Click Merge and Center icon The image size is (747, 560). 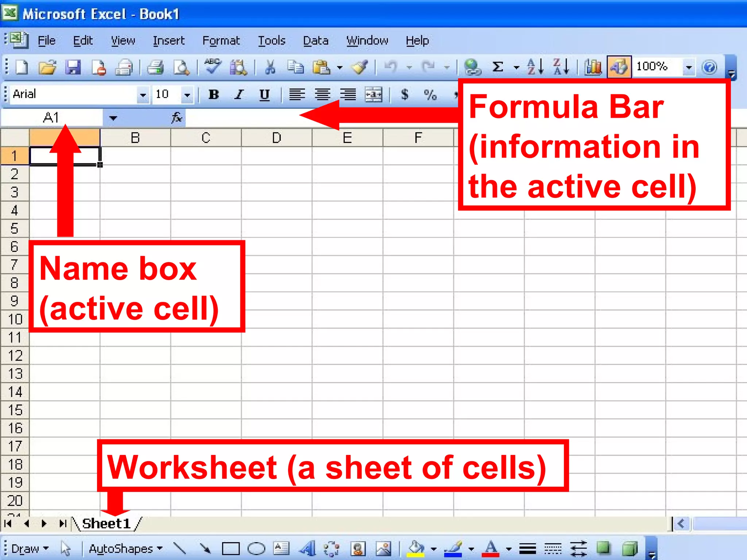pos(374,95)
